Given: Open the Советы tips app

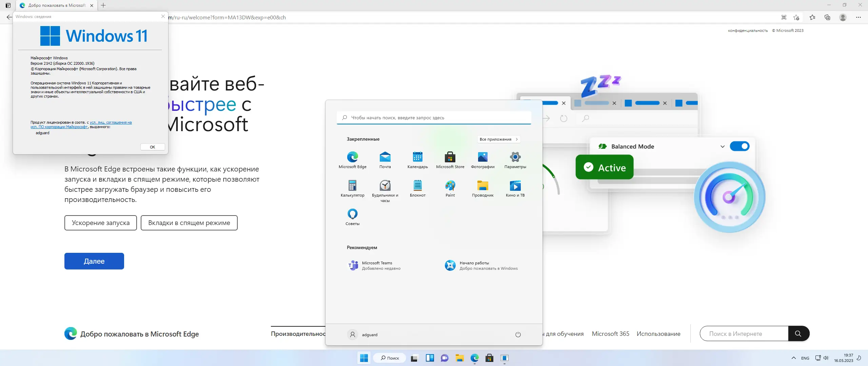Looking at the screenshot, I should pyautogui.click(x=352, y=217).
